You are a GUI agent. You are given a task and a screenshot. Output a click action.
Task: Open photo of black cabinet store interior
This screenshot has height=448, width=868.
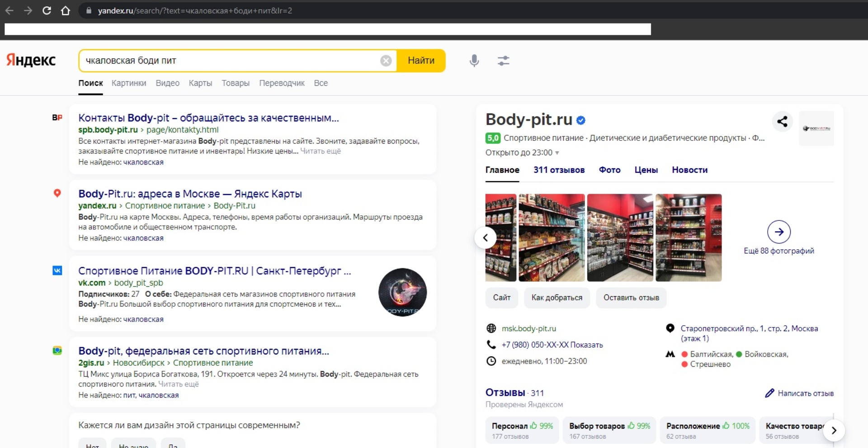pos(620,238)
